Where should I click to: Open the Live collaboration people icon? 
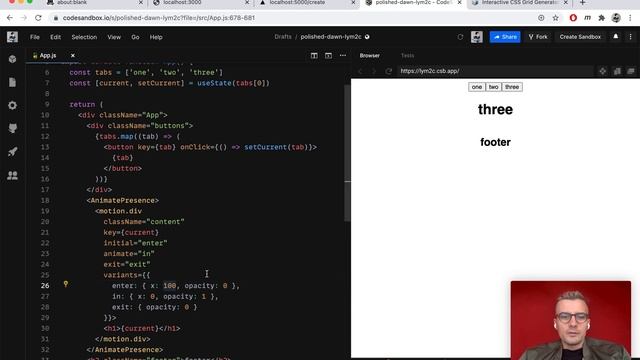(13, 176)
